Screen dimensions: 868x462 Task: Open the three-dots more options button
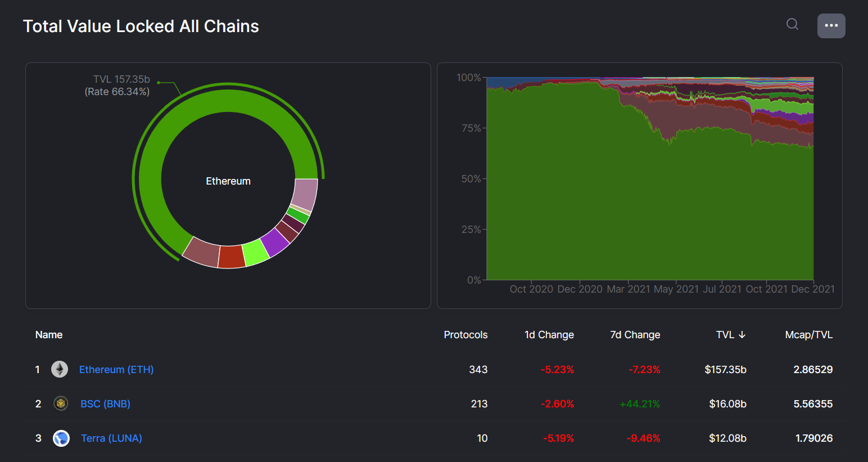831,26
